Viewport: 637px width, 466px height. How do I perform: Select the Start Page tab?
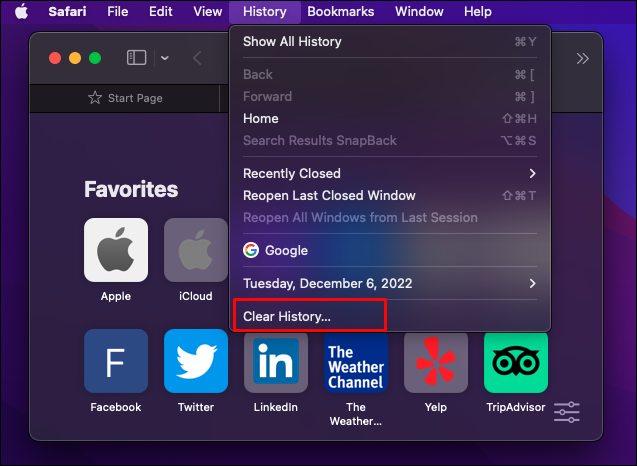click(x=125, y=98)
